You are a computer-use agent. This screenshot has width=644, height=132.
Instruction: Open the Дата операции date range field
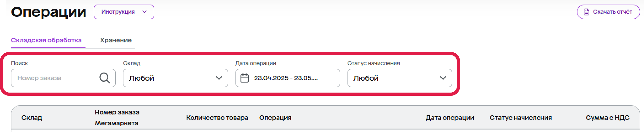288,78
